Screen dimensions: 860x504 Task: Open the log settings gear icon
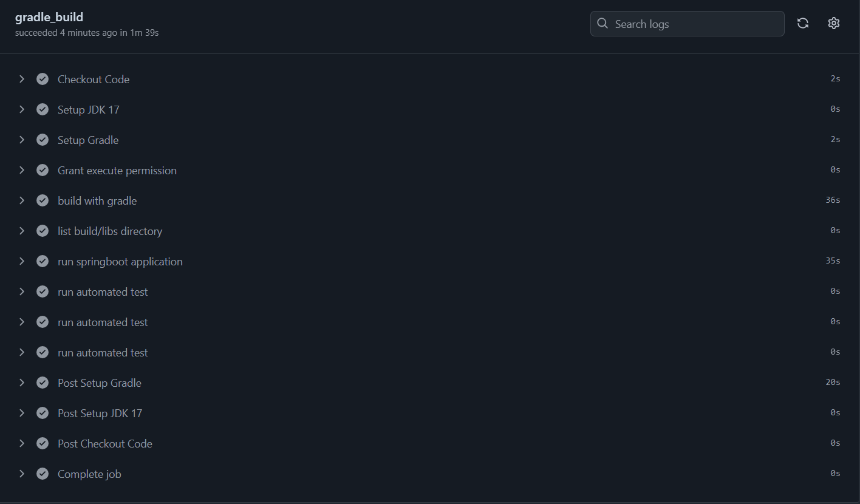[834, 23]
